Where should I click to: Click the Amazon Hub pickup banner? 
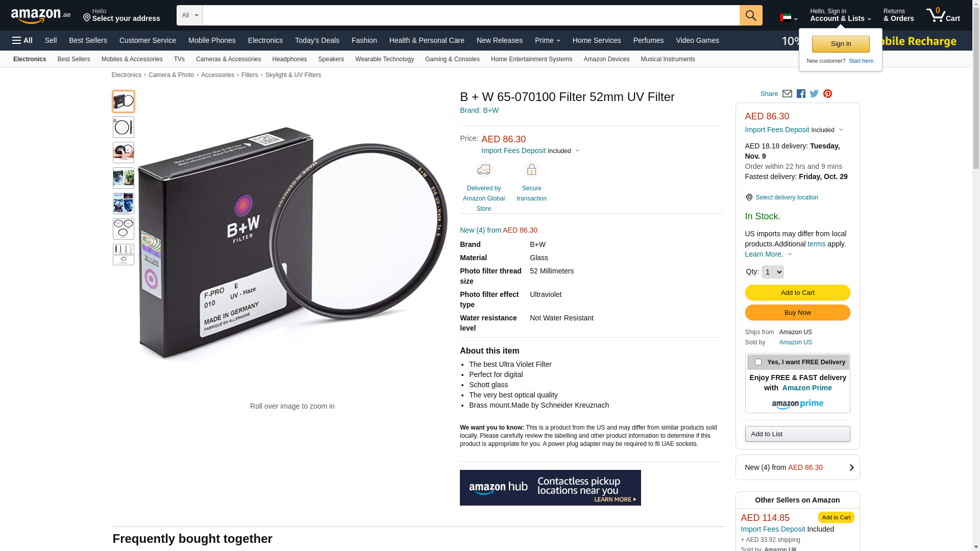coord(550,488)
